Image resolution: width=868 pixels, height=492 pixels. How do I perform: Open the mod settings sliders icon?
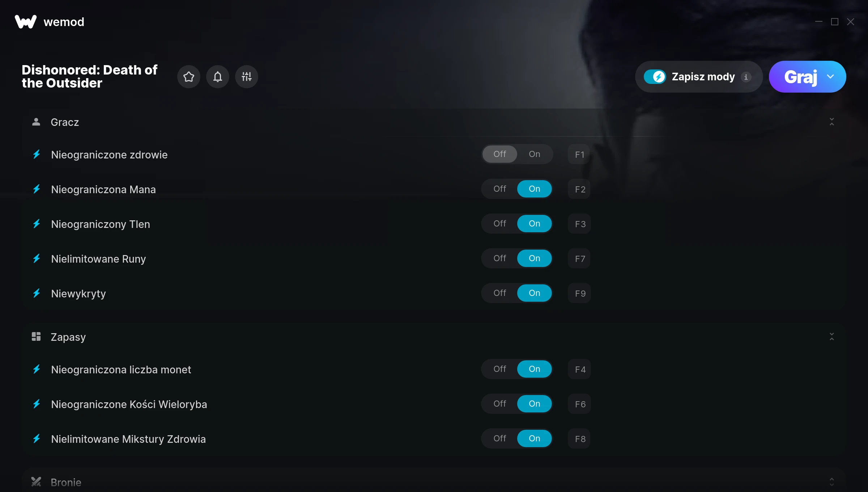(247, 77)
